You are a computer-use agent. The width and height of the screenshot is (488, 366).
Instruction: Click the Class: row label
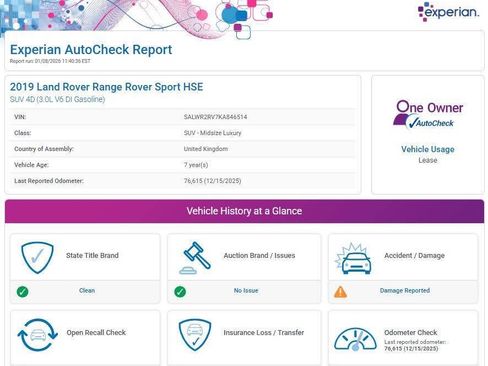(x=22, y=133)
